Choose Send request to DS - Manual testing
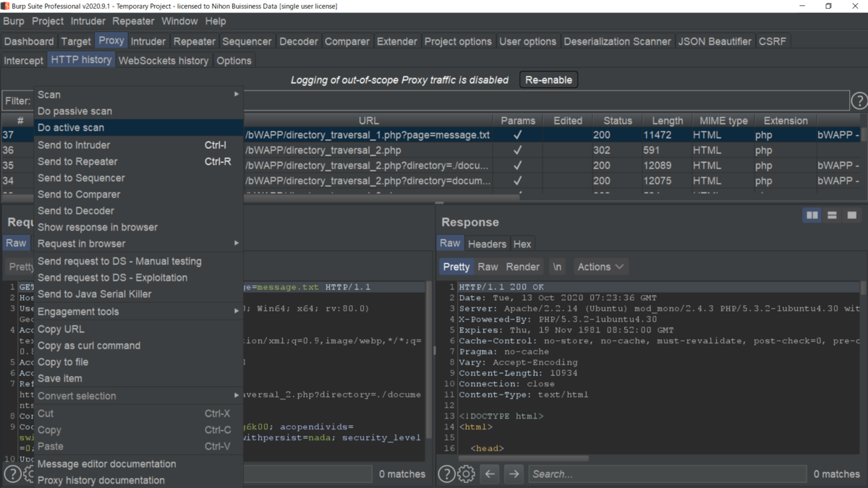 tap(138, 261)
